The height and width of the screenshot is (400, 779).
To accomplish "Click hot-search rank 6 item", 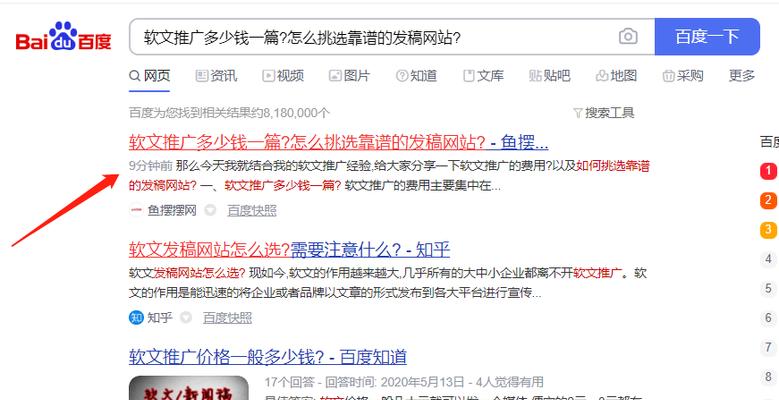I will [769, 318].
